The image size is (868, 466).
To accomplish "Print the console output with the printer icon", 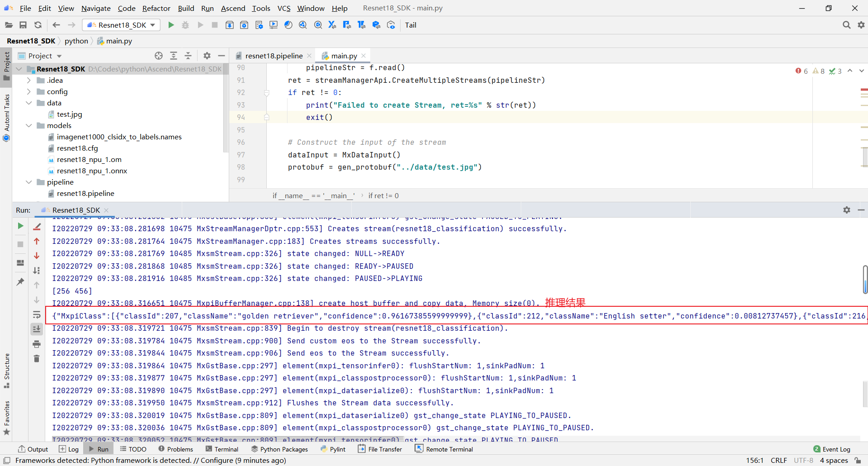I will (37, 344).
